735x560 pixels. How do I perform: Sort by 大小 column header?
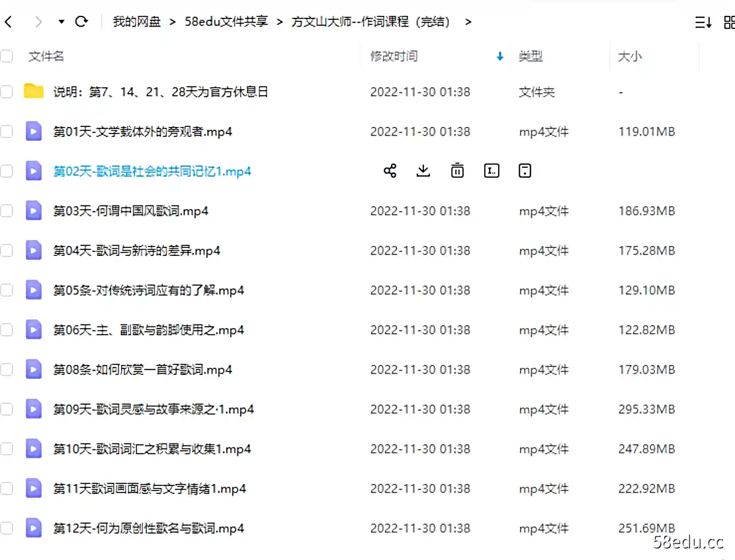(x=630, y=56)
